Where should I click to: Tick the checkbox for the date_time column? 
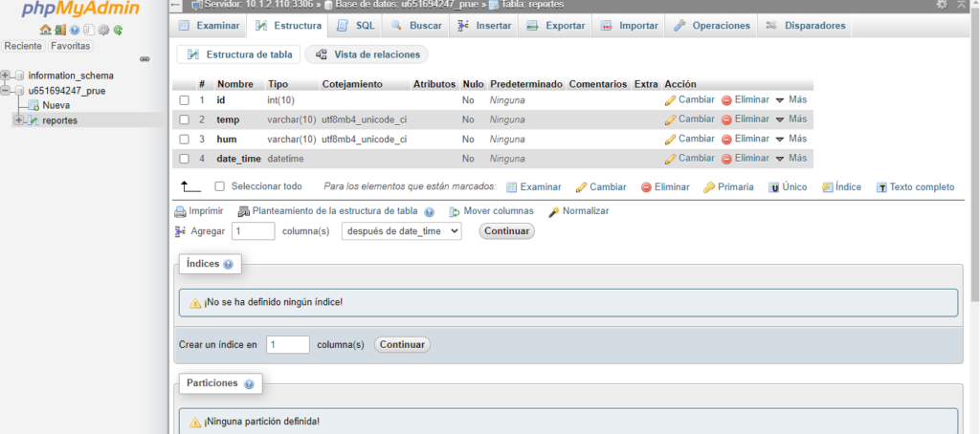click(185, 159)
